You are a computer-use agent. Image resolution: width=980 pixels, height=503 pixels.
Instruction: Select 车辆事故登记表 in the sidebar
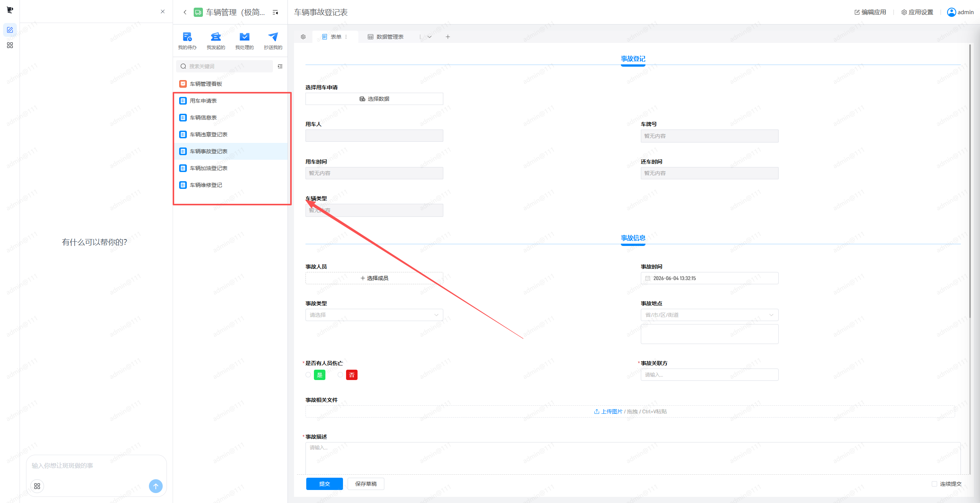(230, 151)
